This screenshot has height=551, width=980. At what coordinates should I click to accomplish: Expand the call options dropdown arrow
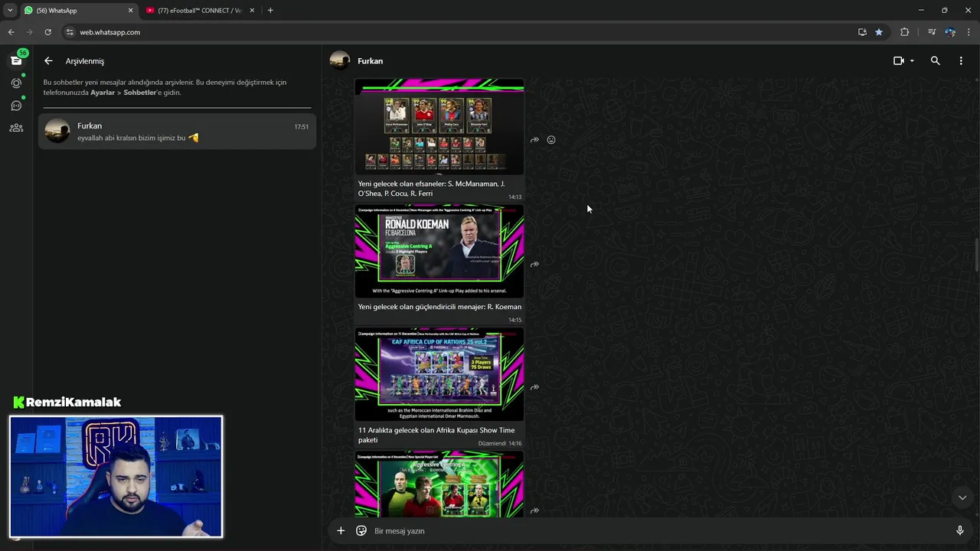pos(912,60)
